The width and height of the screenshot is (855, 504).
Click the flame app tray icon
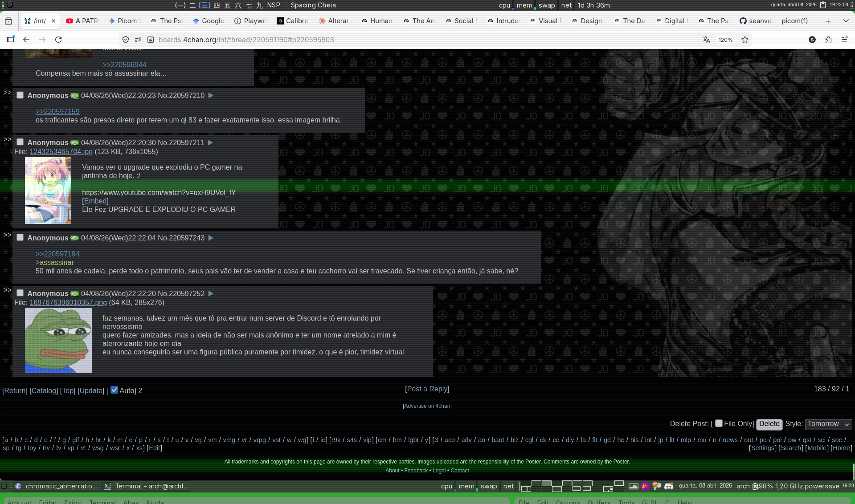pyautogui.click(x=645, y=486)
